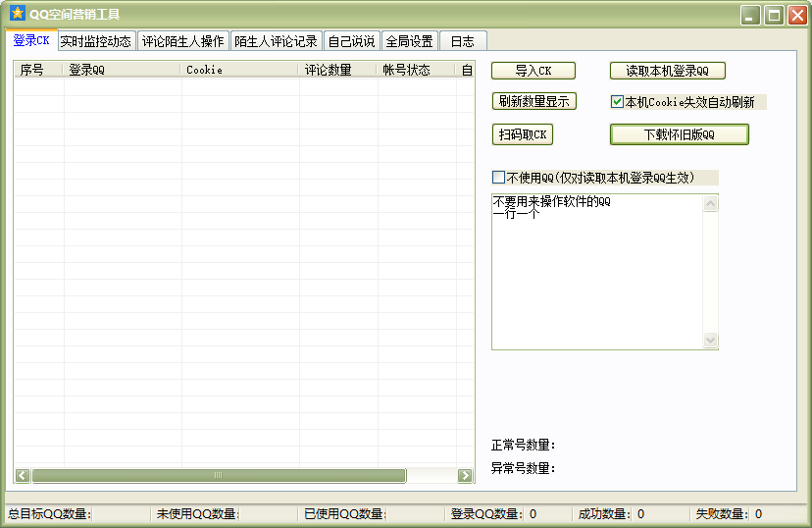Viewport: 812px width, 528px height.
Task: Go to the 自己说说 tab
Action: [351, 42]
